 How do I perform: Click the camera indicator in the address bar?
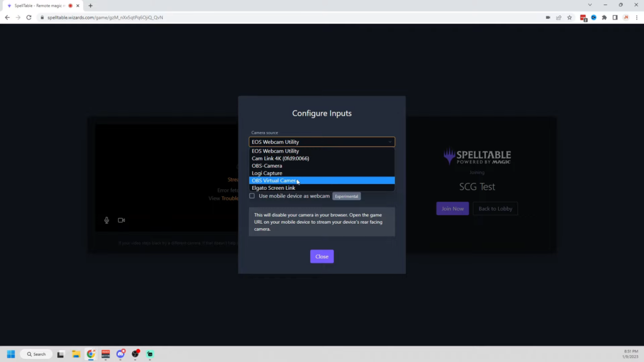coord(548,18)
